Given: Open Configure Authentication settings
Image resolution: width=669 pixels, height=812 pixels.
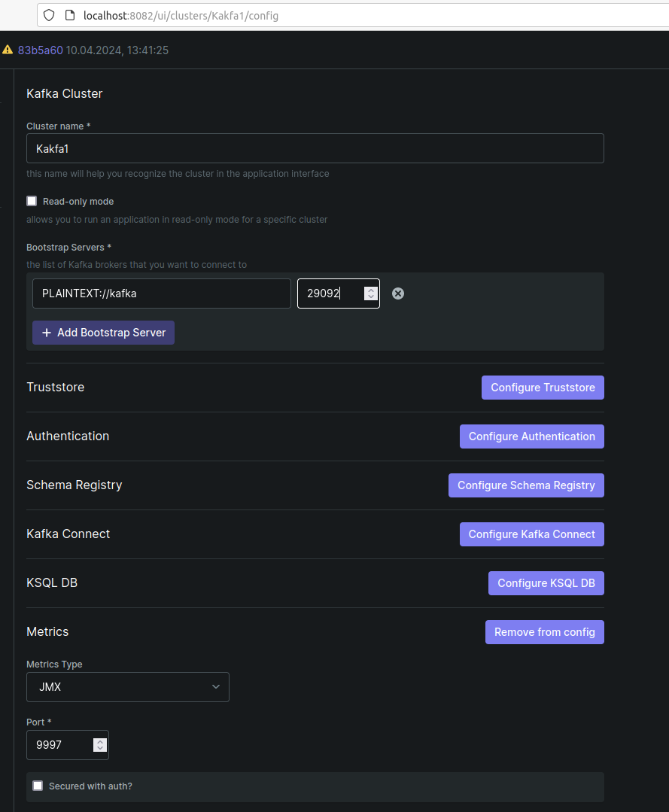Looking at the screenshot, I should pyautogui.click(x=531, y=436).
